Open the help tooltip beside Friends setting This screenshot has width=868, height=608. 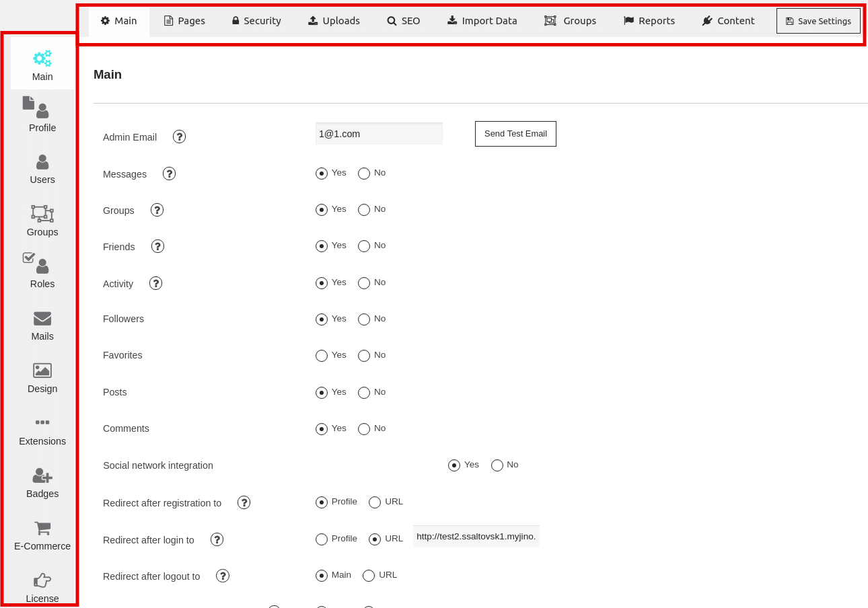click(157, 246)
